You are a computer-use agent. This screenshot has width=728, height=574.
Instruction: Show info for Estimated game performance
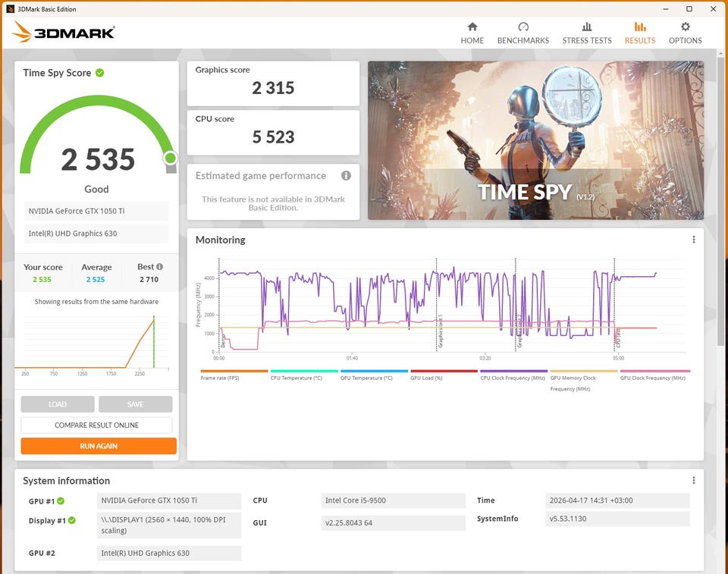click(346, 176)
